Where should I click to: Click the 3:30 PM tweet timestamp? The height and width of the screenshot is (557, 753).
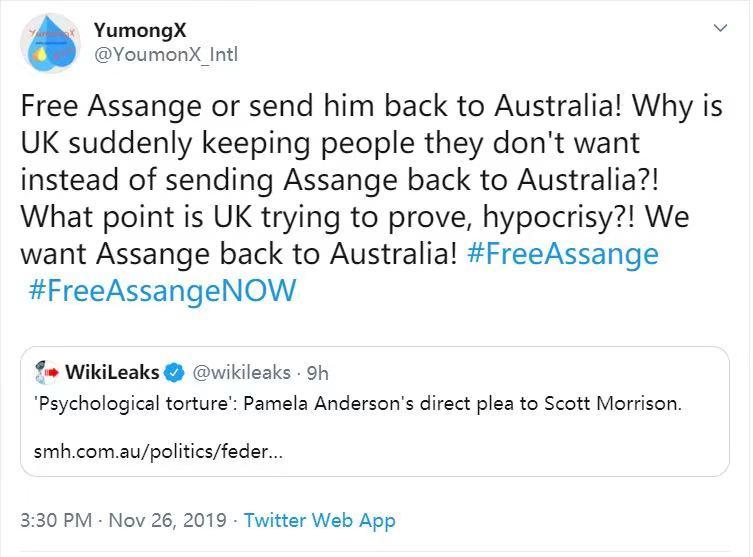click(56, 520)
